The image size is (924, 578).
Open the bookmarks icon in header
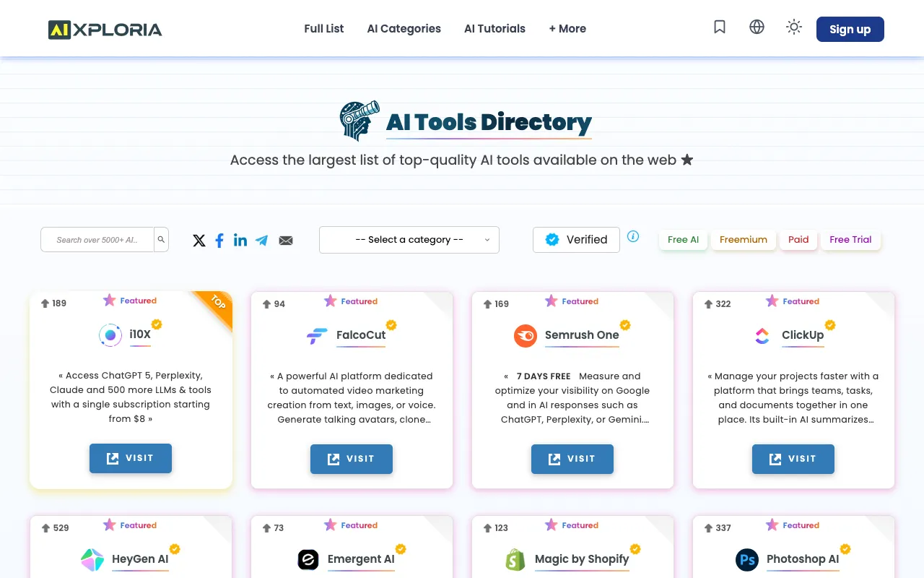pos(720,27)
